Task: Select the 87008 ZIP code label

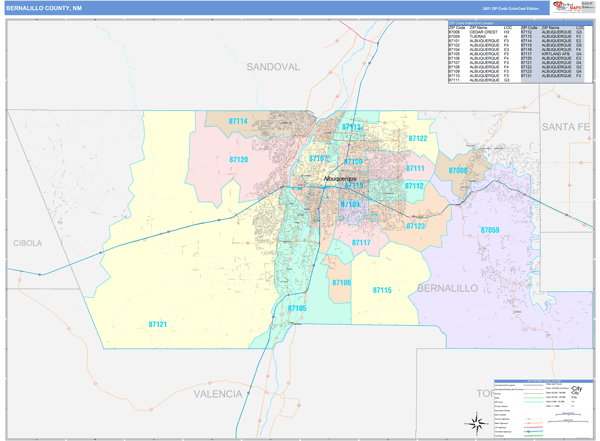Action: tap(458, 171)
